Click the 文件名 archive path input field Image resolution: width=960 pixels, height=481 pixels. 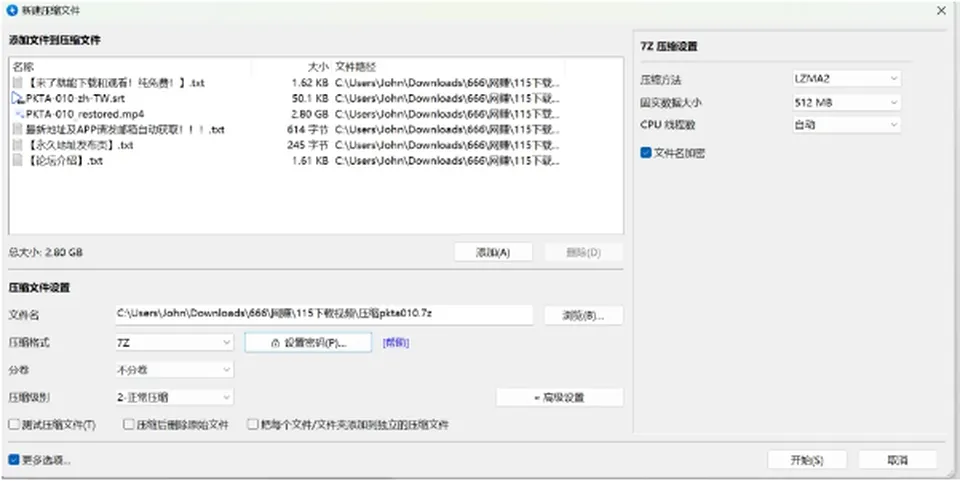tap(324, 315)
